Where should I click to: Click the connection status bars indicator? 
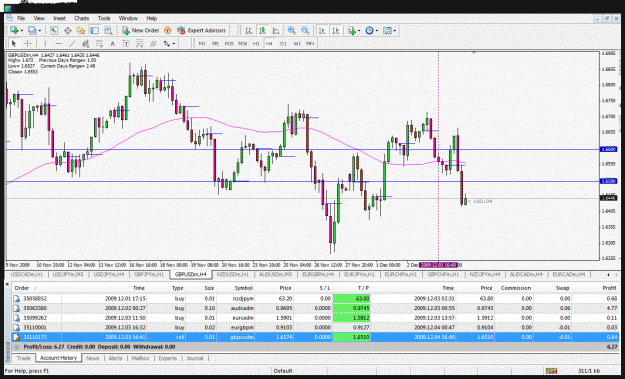pos(551,371)
